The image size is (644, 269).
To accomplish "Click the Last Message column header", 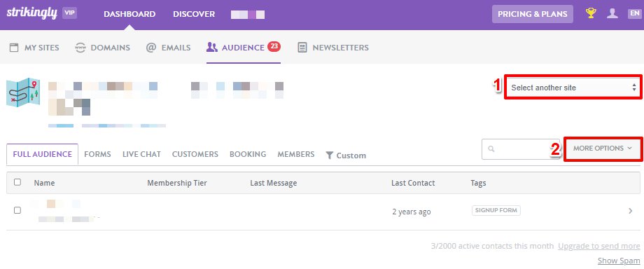I will [x=274, y=183].
